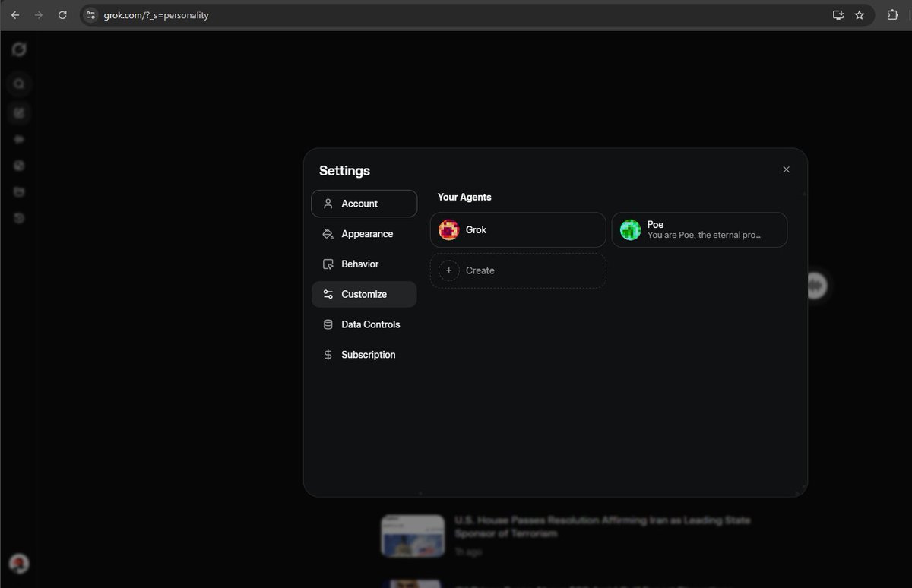Start a new chat via sidebar compose icon
Image resolution: width=912 pixels, height=588 pixels.
(20, 113)
